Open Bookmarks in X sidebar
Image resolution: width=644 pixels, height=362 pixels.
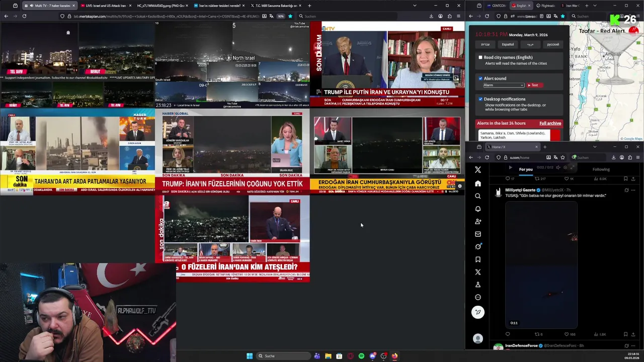478,259
